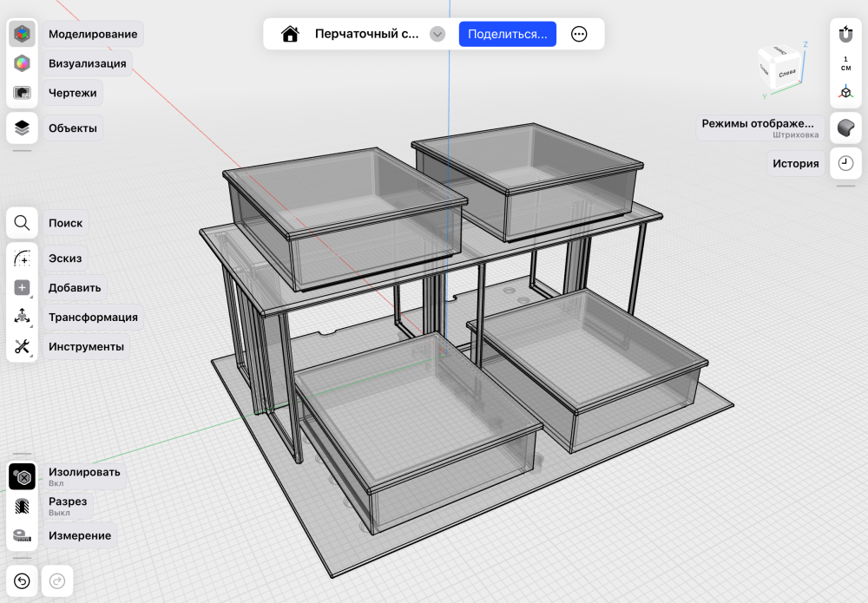Open the Modeling workspace cube icon
The width and height of the screenshot is (868, 603).
(x=22, y=35)
